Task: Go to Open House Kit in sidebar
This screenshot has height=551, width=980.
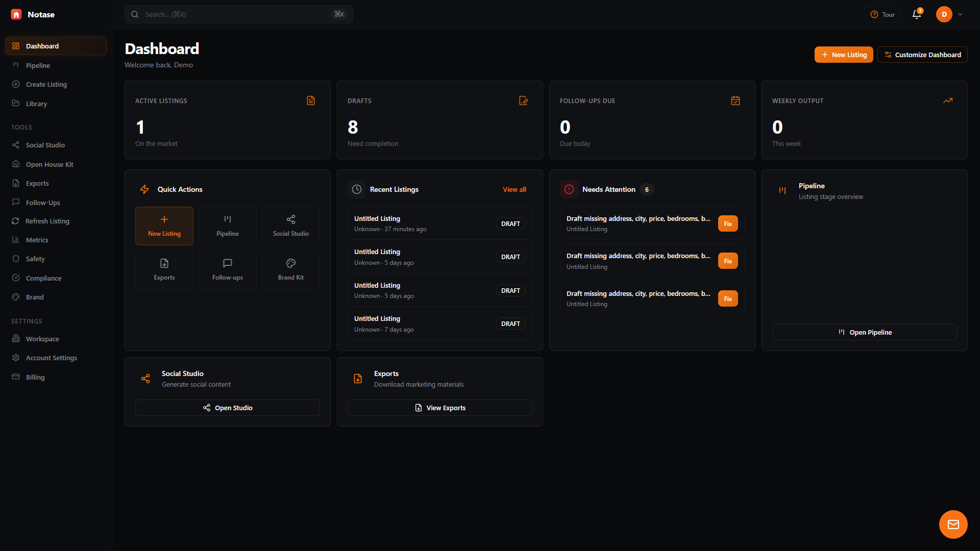Action: click(50, 164)
